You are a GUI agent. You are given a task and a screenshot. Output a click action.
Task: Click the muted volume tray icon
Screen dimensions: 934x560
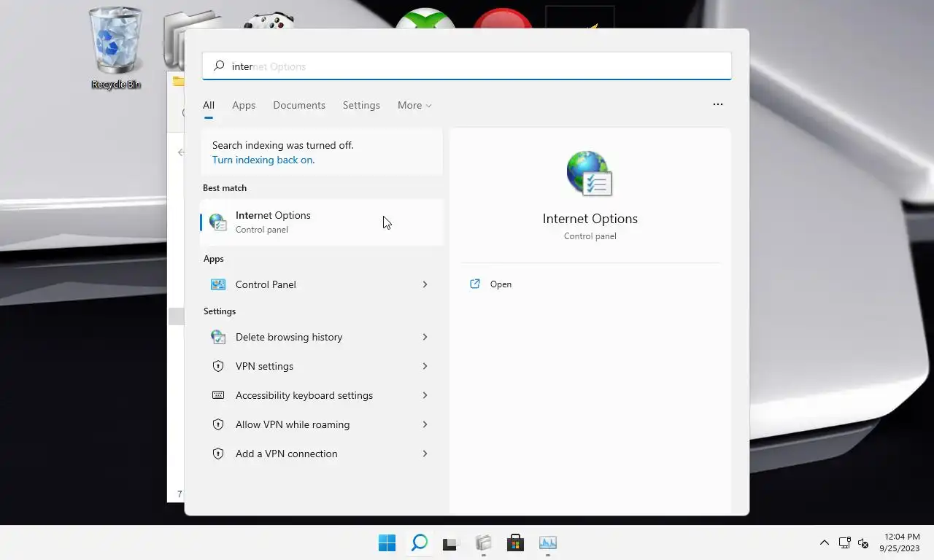pyautogui.click(x=863, y=543)
